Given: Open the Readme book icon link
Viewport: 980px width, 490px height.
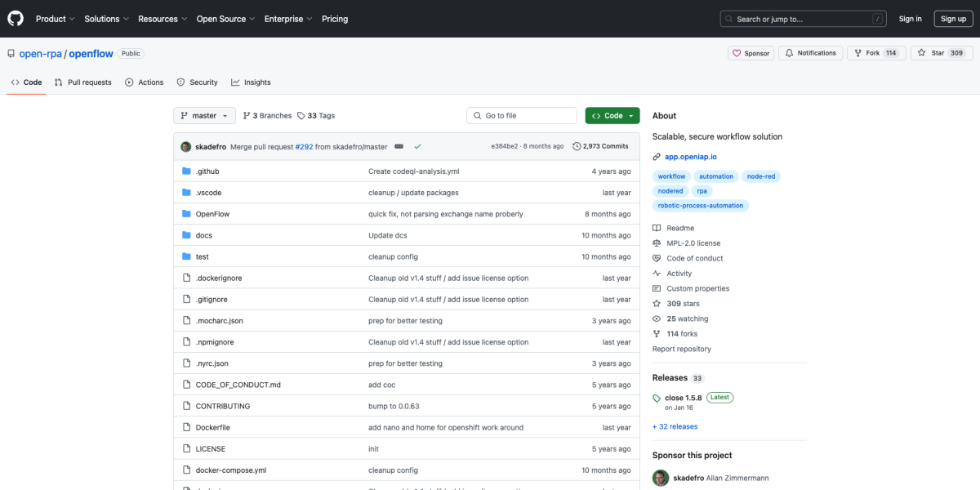Looking at the screenshot, I should (x=657, y=229).
